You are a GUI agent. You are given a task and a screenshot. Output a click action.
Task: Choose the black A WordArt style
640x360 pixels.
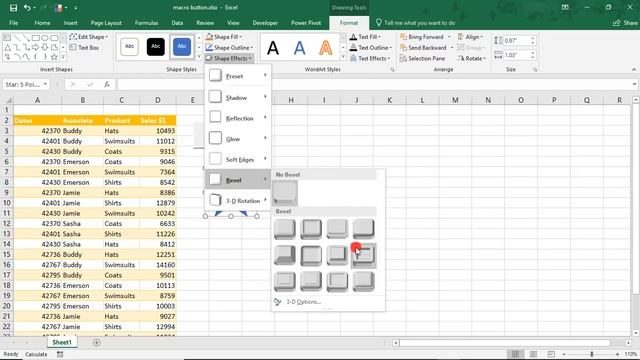click(x=273, y=48)
